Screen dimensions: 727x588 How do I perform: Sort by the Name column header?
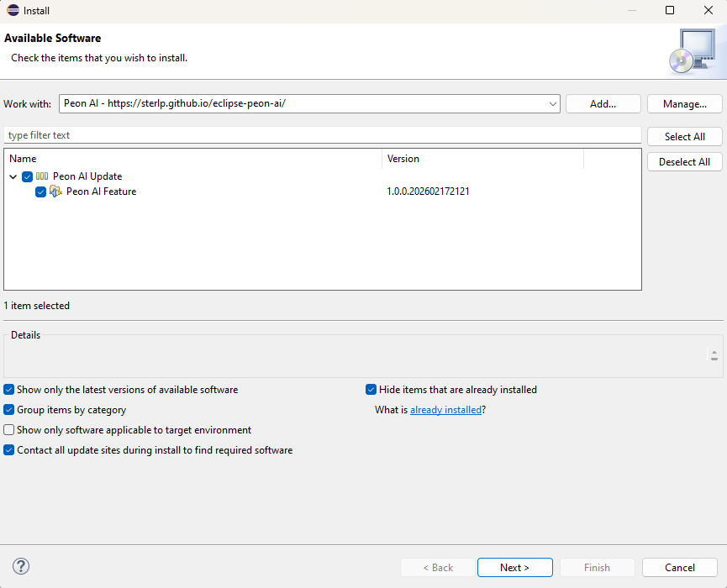193,159
